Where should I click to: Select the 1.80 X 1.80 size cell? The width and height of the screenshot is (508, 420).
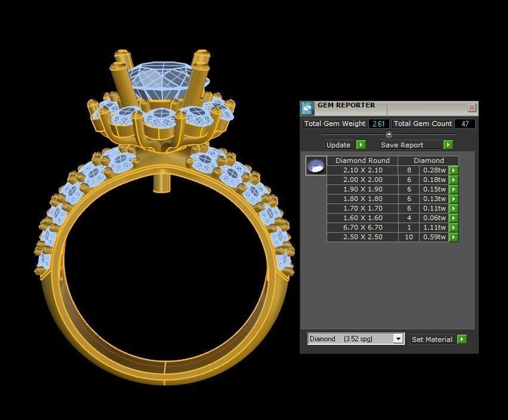point(362,199)
